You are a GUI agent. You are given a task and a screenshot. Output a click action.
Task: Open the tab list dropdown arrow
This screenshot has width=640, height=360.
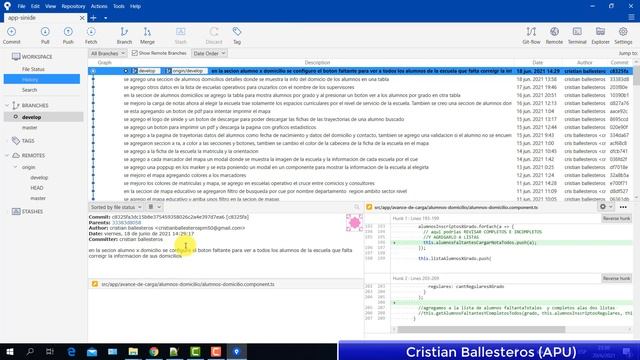(x=105, y=18)
